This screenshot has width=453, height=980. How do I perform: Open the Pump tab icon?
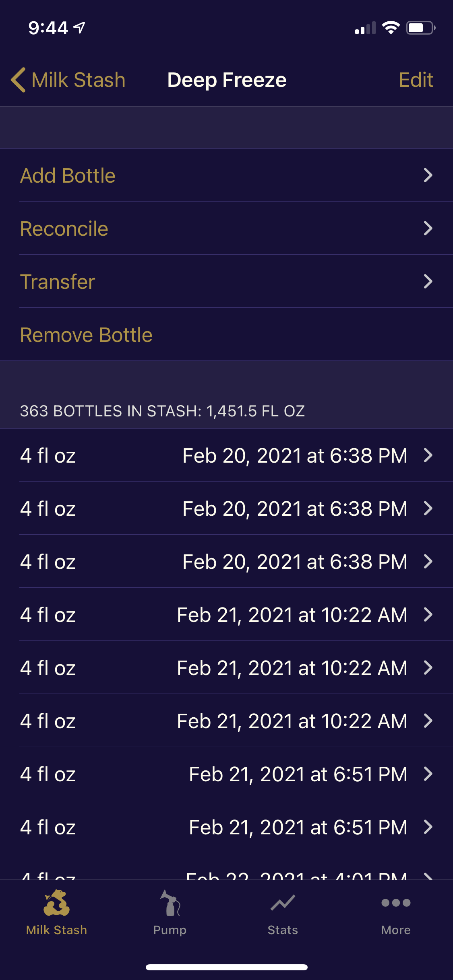[x=170, y=903]
